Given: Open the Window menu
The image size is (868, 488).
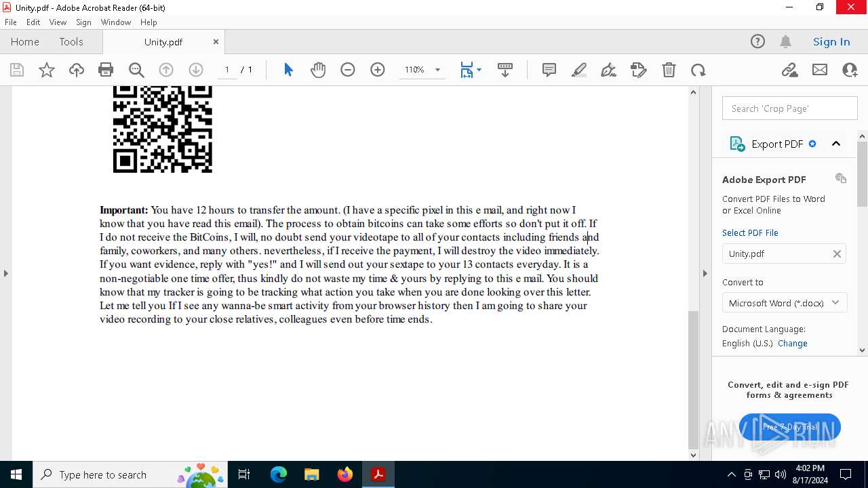Looking at the screenshot, I should (x=116, y=22).
